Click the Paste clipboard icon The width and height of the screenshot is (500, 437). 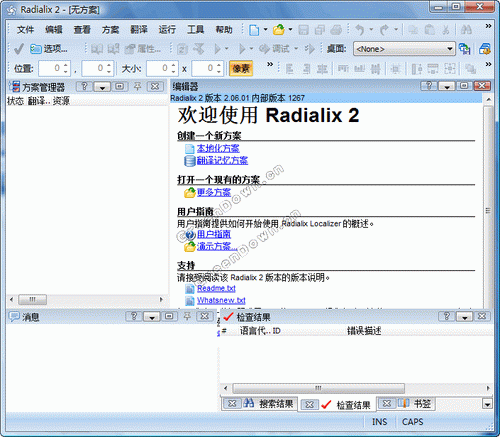tap(430, 30)
